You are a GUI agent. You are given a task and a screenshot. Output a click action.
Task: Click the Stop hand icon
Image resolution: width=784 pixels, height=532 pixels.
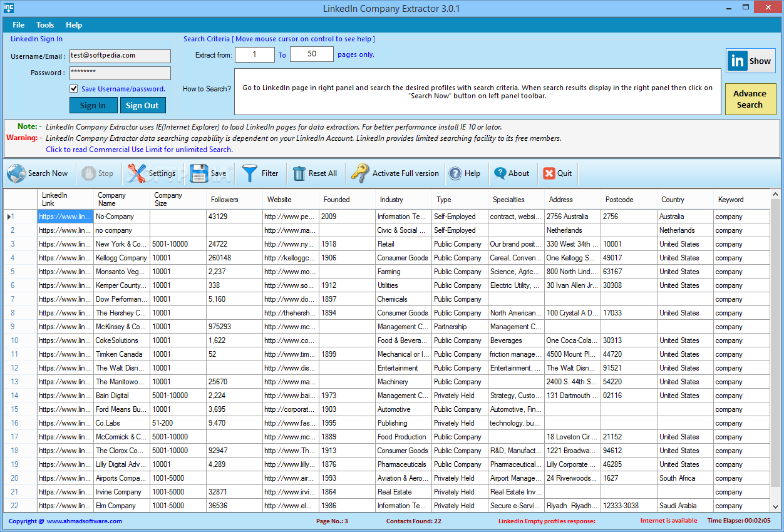89,173
